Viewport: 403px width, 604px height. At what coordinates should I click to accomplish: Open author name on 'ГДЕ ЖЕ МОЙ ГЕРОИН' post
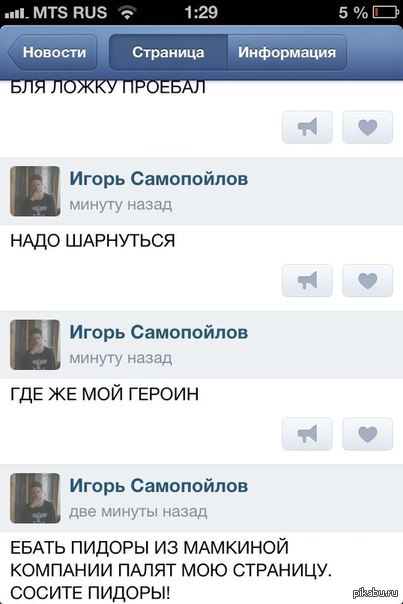[159, 332]
